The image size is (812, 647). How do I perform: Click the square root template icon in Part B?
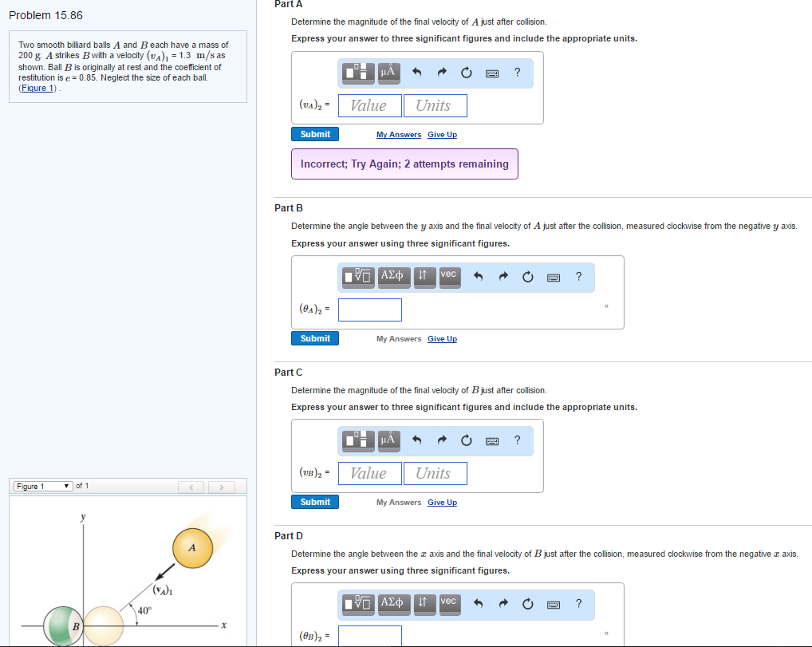[358, 277]
